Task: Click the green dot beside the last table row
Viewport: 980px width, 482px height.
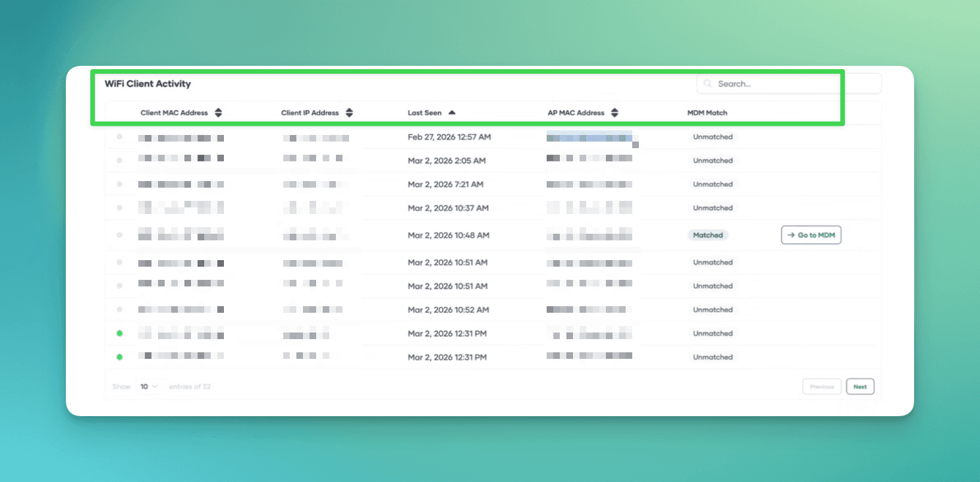Action: click(x=120, y=357)
